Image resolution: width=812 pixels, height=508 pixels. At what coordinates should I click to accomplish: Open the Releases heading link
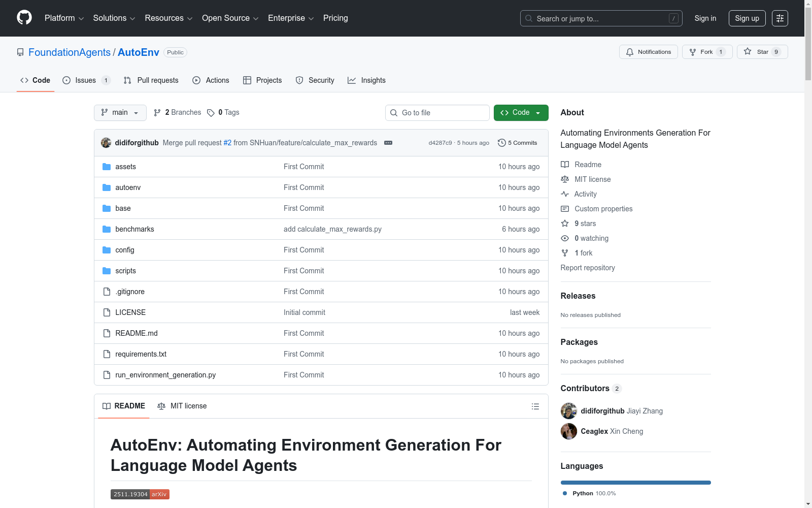578,296
